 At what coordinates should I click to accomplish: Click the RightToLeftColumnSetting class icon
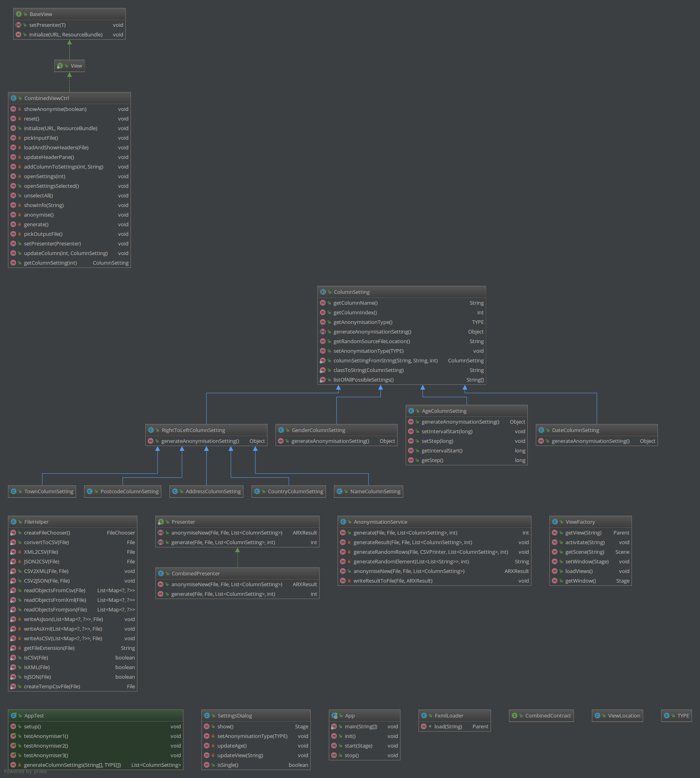point(151,430)
